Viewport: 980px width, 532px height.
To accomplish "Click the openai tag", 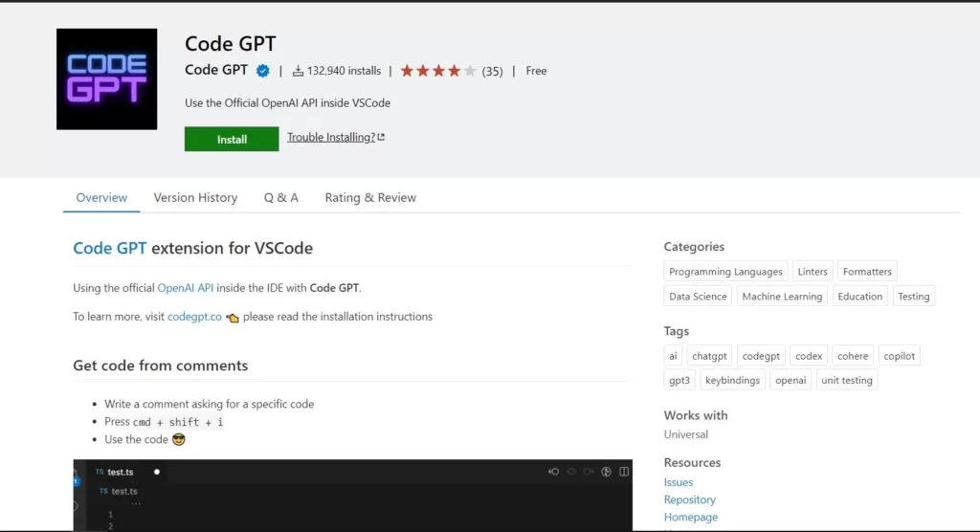I will 791,380.
